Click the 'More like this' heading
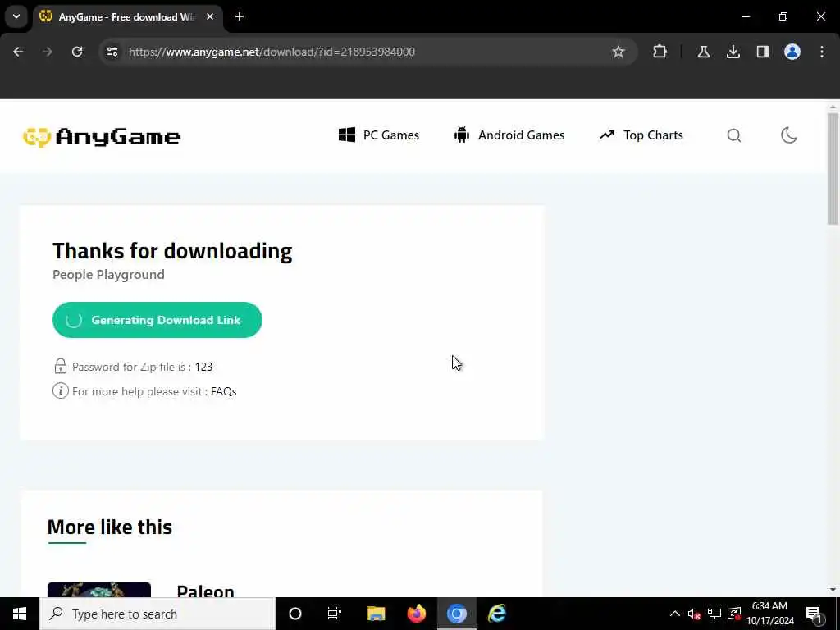 110,527
